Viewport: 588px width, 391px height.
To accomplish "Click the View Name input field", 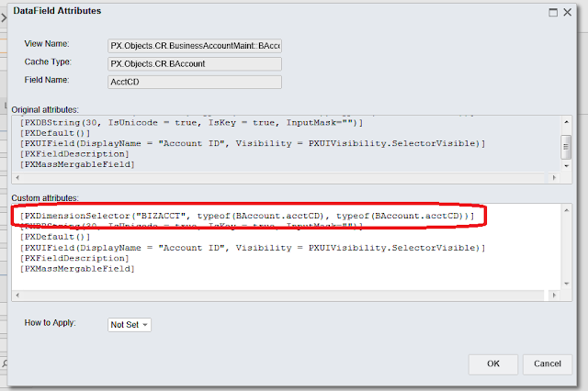I will 195,46.
